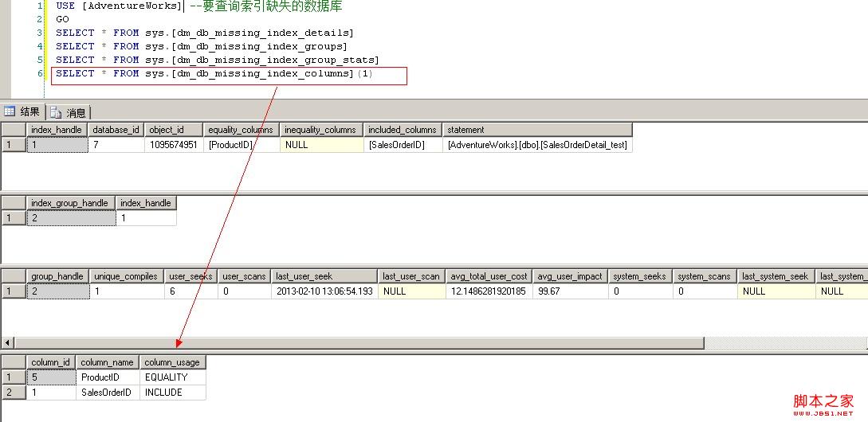This screenshot has height=422, width=868.
Task: Select the group_handle column header
Action: click(x=57, y=276)
